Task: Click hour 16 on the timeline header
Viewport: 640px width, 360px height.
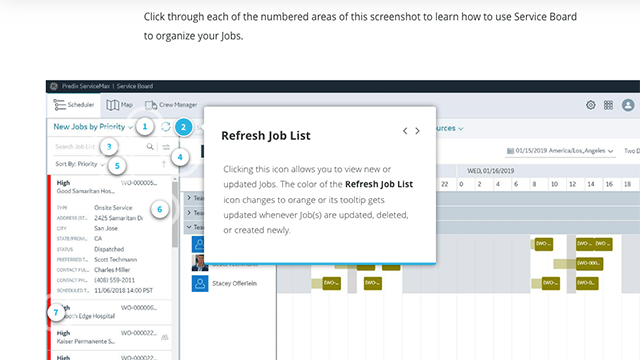Action: pyautogui.click(x=609, y=184)
